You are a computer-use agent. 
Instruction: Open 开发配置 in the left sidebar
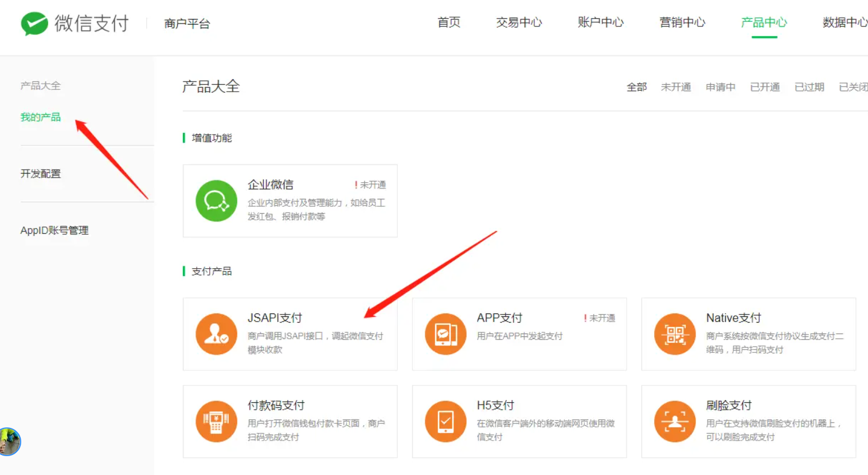[41, 174]
